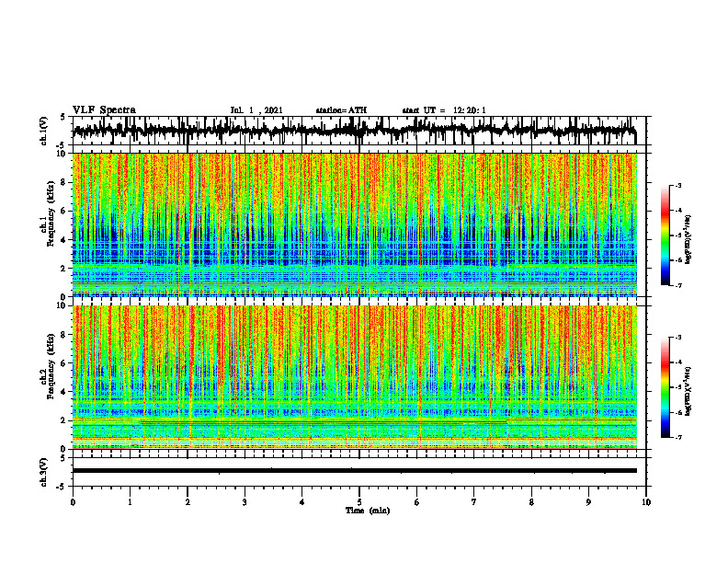
Task: Click time axis tick label "4"
Action: pos(301,502)
